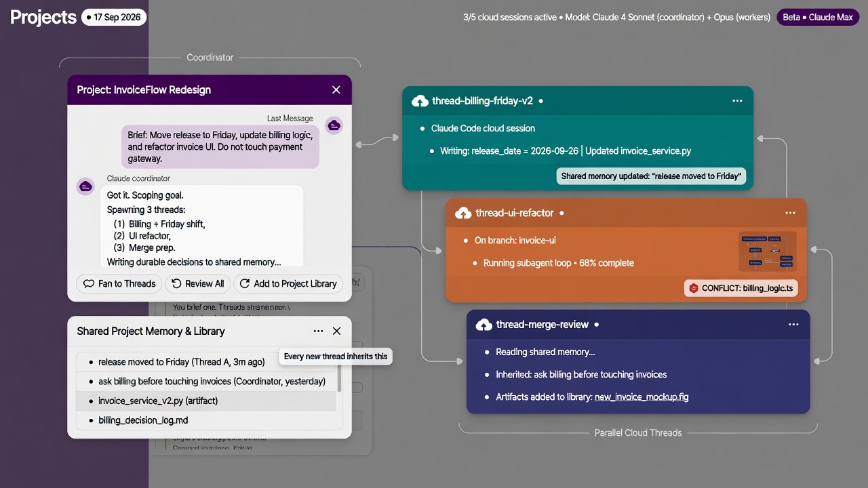
Task: Click the shared memory updated notification badge
Action: pos(651,176)
